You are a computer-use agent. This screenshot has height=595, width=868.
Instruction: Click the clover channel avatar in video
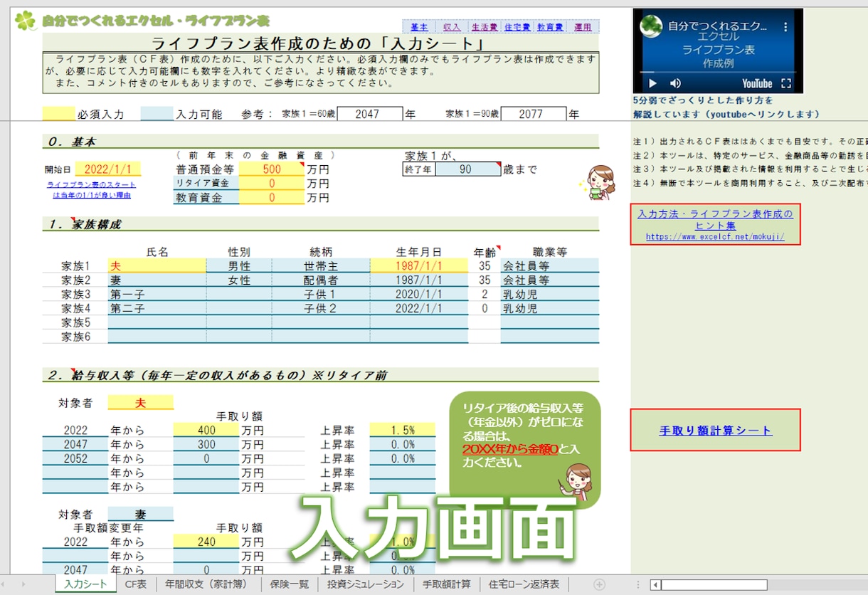click(x=651, y=27)
